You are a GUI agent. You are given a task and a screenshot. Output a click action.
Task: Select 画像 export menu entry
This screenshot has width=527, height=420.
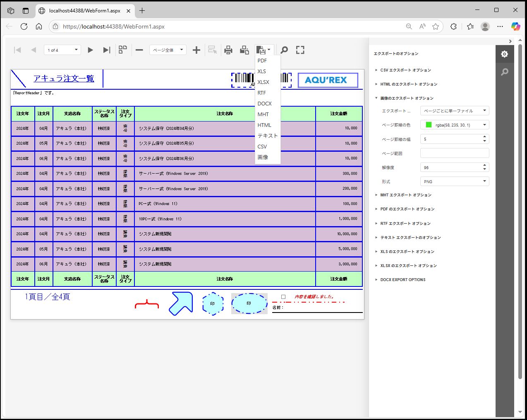coord(263,157)
